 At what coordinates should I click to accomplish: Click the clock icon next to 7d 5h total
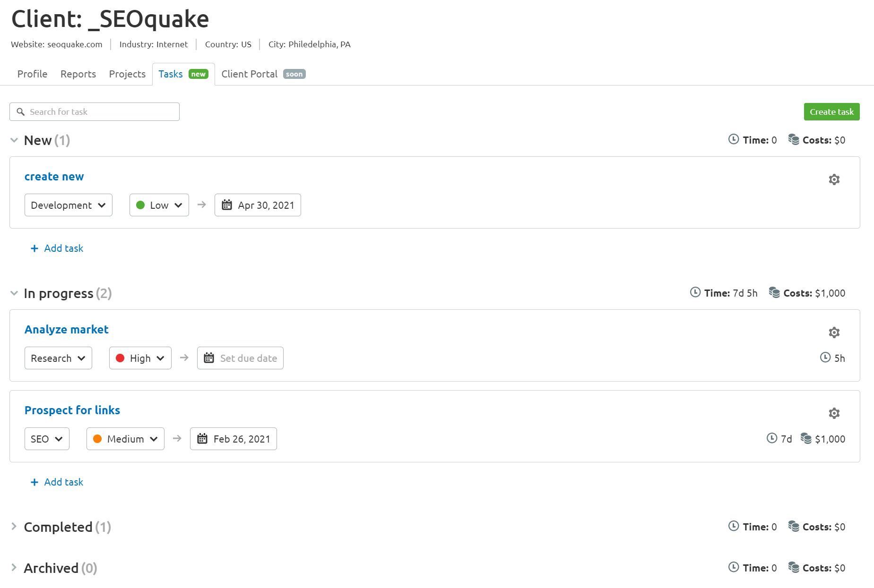(x=694, y=292)
